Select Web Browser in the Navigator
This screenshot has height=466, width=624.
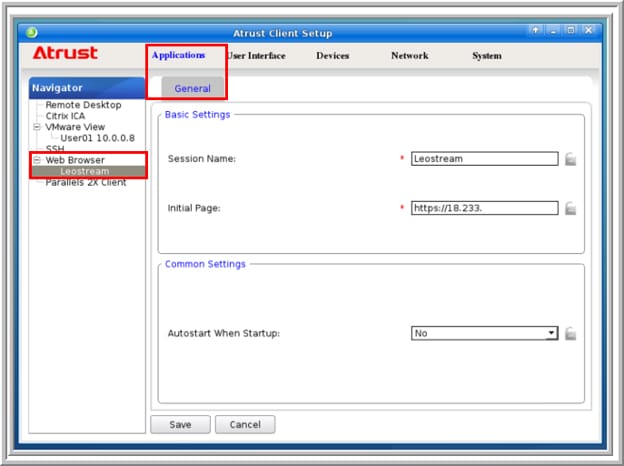tap(75, 160)
